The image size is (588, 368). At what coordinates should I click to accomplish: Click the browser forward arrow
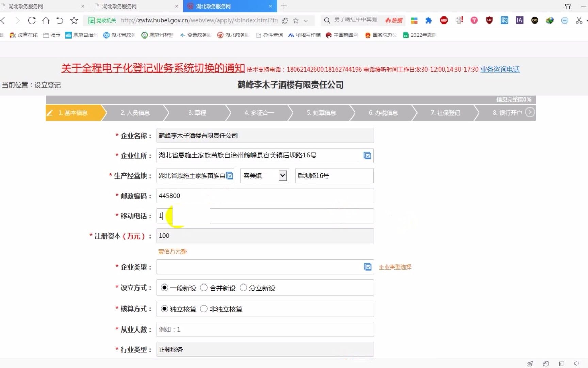[x=18, y=20]
